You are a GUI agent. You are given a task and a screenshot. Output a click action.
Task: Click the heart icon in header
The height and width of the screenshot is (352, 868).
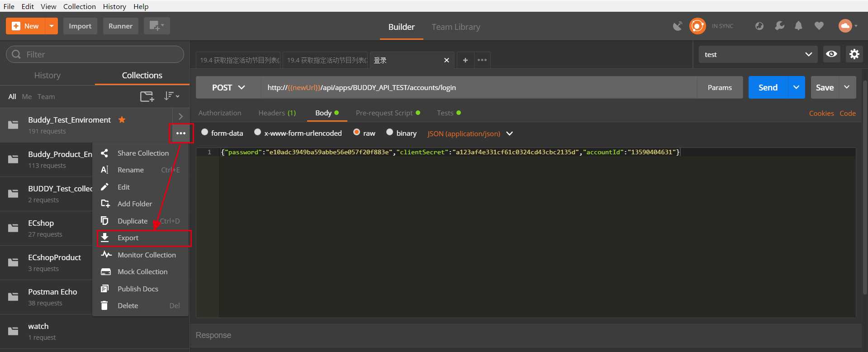tap(819, 26)
